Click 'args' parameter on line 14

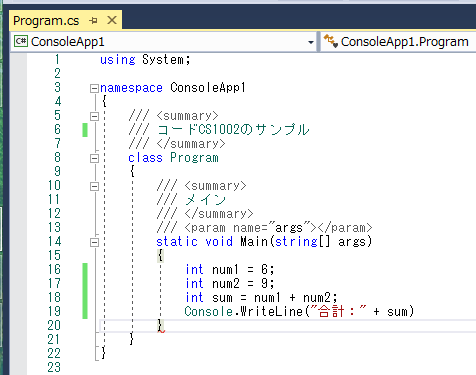coord(352,242)
